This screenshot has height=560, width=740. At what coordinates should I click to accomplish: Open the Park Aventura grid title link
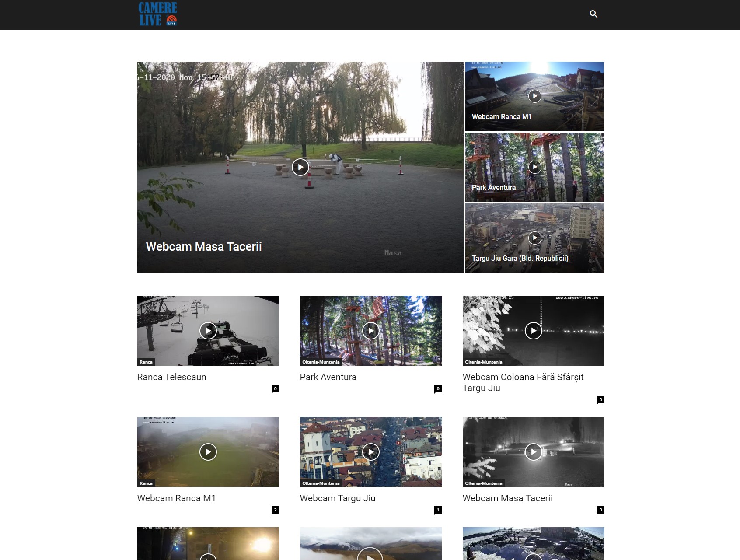click(328, 377)
